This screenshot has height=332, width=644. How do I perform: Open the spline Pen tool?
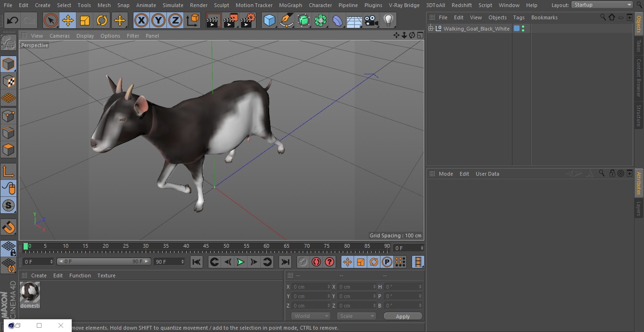click(x=286, y=21)
